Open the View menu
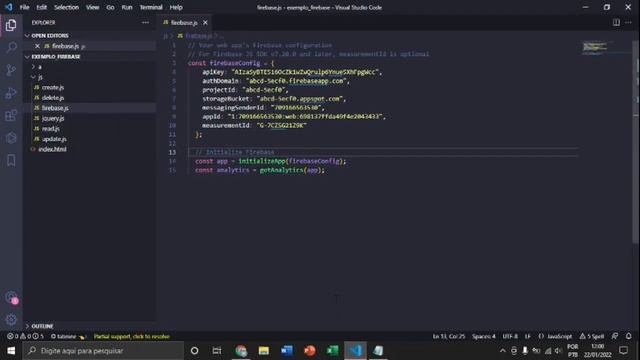This screenshot has height=360, width=640. point(93,7)
